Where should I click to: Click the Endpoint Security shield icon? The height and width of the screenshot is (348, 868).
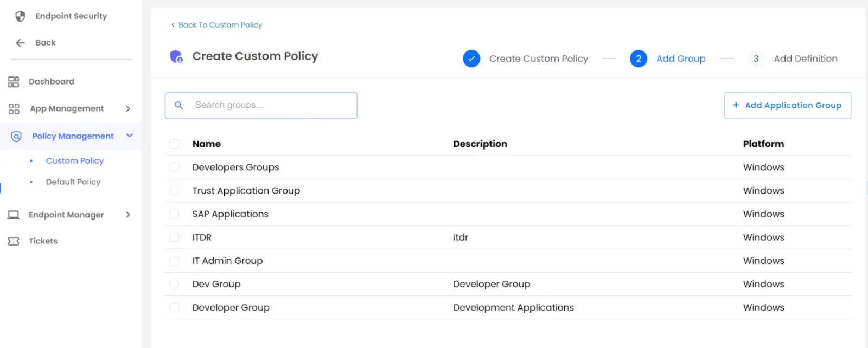pyautogui.click(x=20, y=16)
